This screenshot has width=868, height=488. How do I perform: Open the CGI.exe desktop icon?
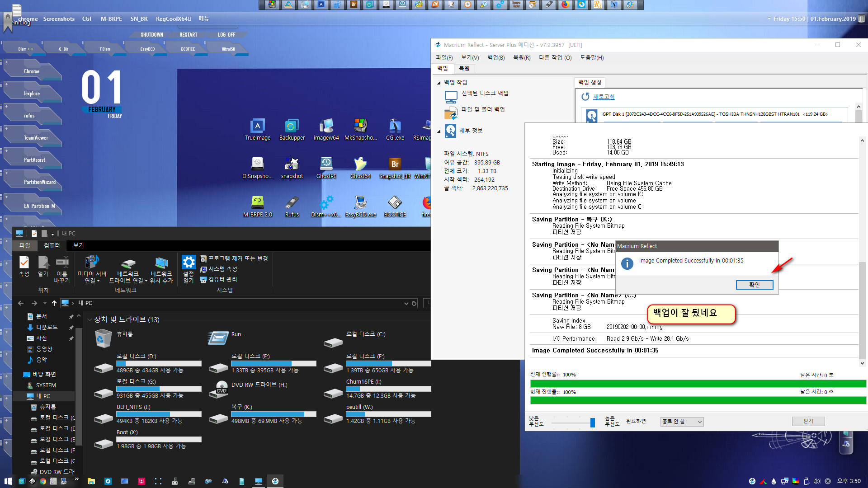click(x=395, y=129)
